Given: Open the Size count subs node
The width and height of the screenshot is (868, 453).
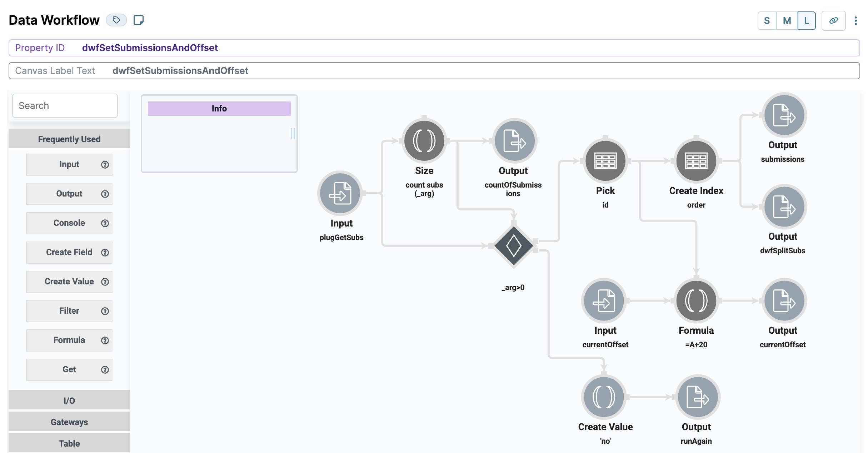Looking at the screenshot, I should pyautogui.click(x=424, y=140).
